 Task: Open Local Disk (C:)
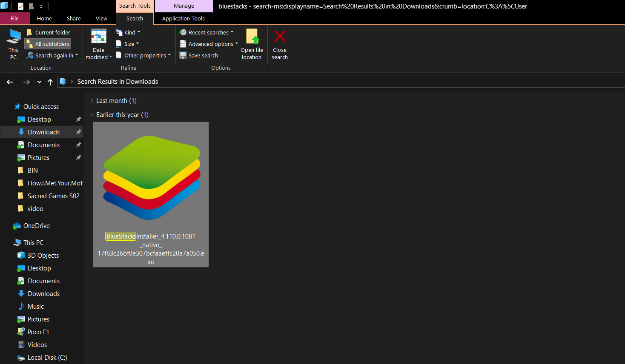point(47,358)
